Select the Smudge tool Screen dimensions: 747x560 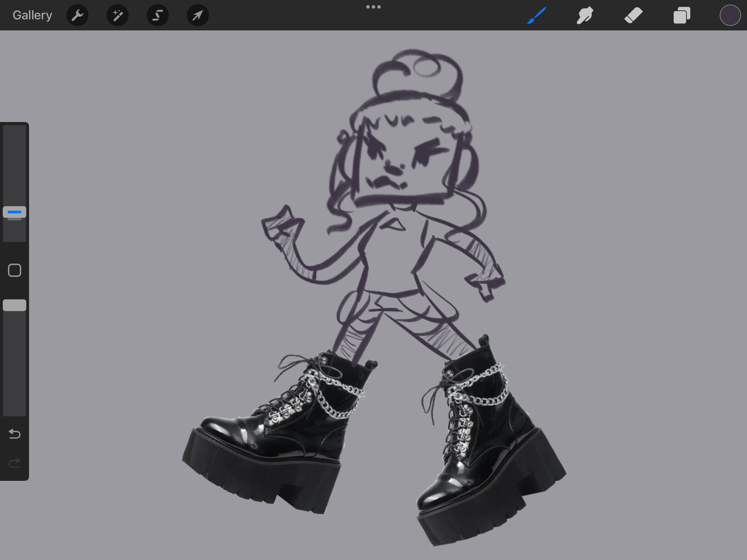[585, 15]
